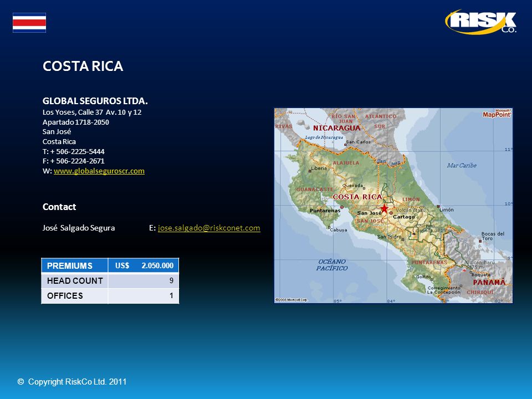Click the PANAMÁ label on the map
This screenshot has height=399, width=532.
489,282
